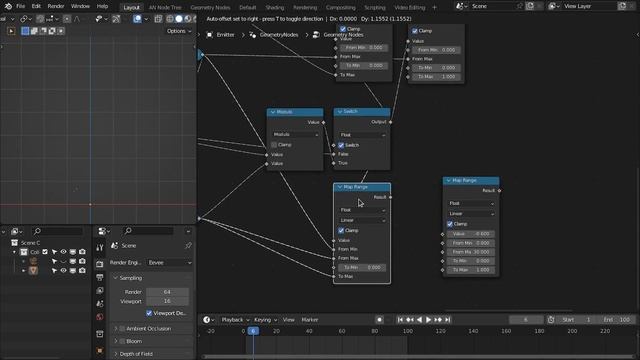Collapse the right Map Range node

click(449, 180)
